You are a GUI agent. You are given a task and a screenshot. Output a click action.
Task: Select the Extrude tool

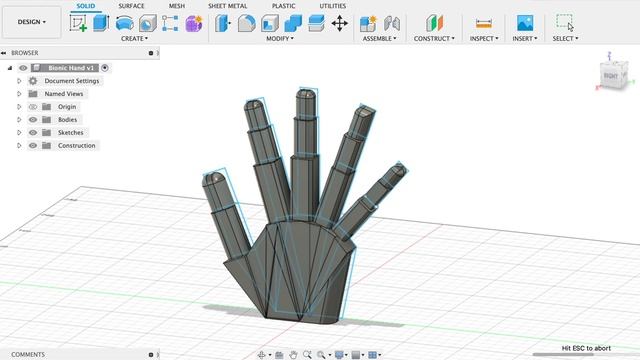pyautogui.click(x=101, y=23)
